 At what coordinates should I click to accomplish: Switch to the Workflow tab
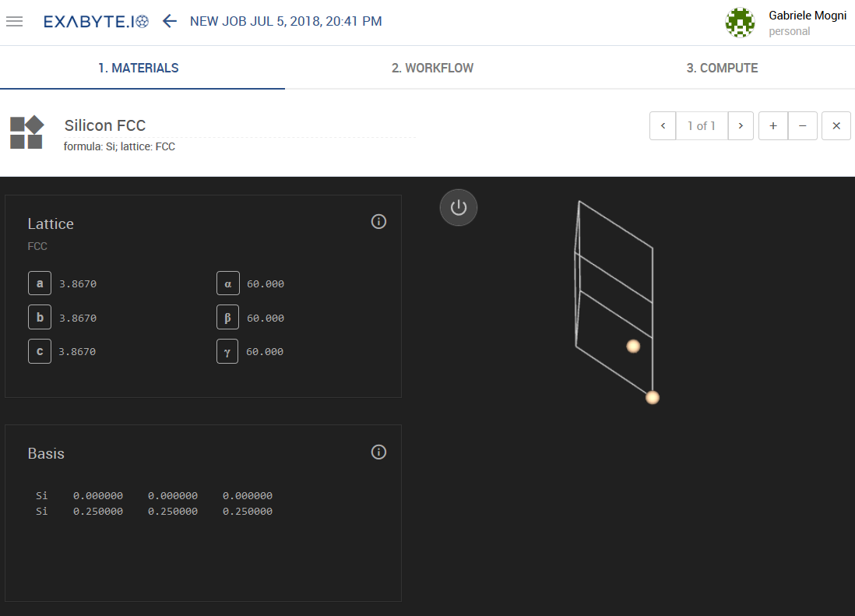click(x=431, y=68)
